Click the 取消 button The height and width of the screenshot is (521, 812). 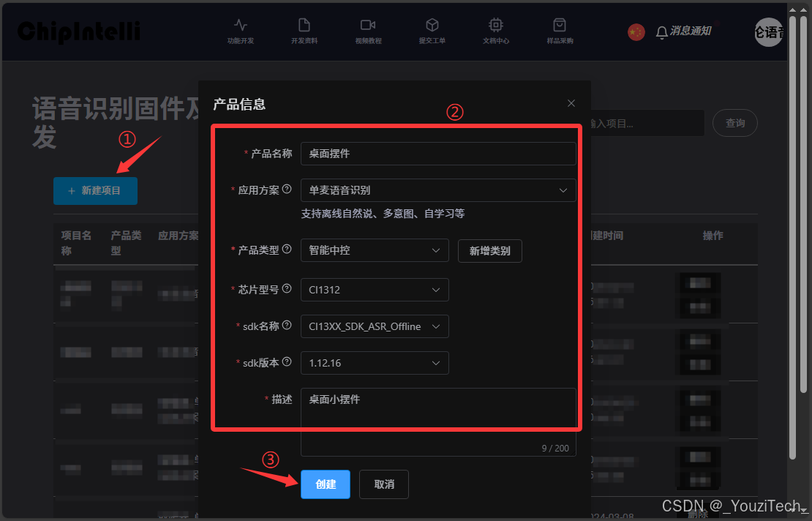click(384, 484)
